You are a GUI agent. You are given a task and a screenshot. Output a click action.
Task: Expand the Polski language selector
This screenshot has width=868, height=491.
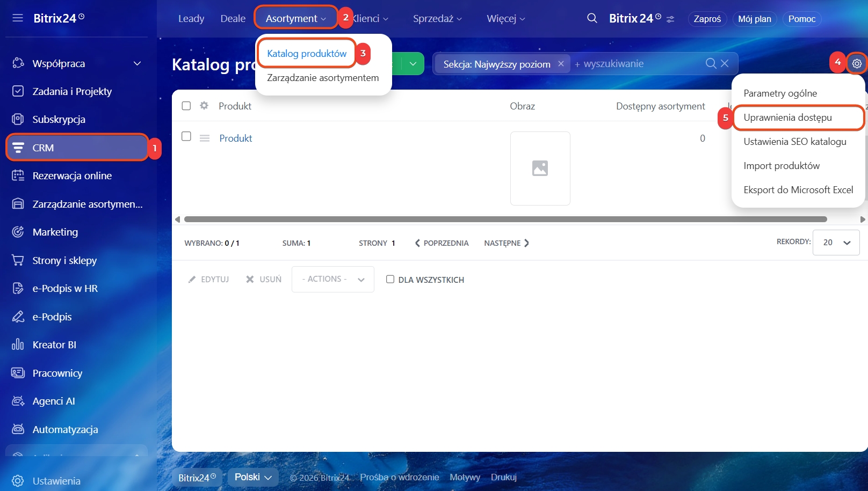click(253, 477)
